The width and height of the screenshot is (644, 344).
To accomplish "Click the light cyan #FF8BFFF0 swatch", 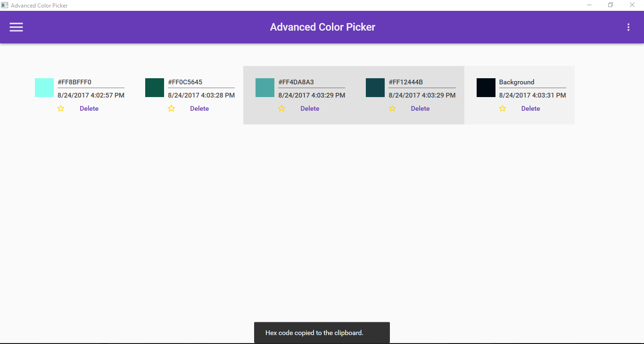I will [44, 88].
